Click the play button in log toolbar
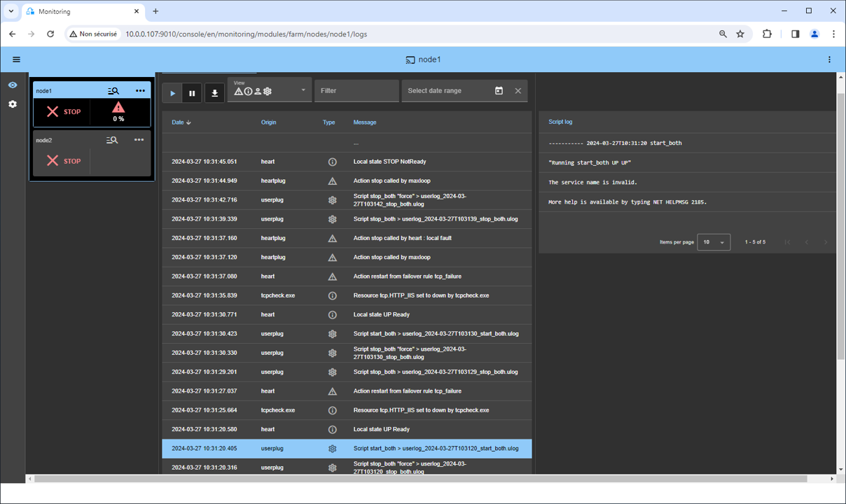This screenshot has width=846, height=504. point(172,93)
